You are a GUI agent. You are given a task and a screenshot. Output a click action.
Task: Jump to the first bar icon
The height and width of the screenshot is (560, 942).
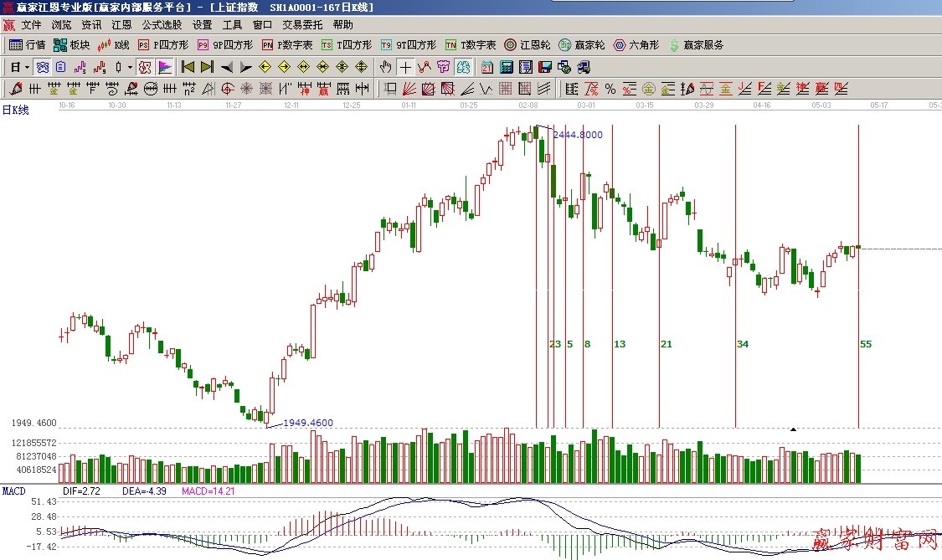coord(188,67)
